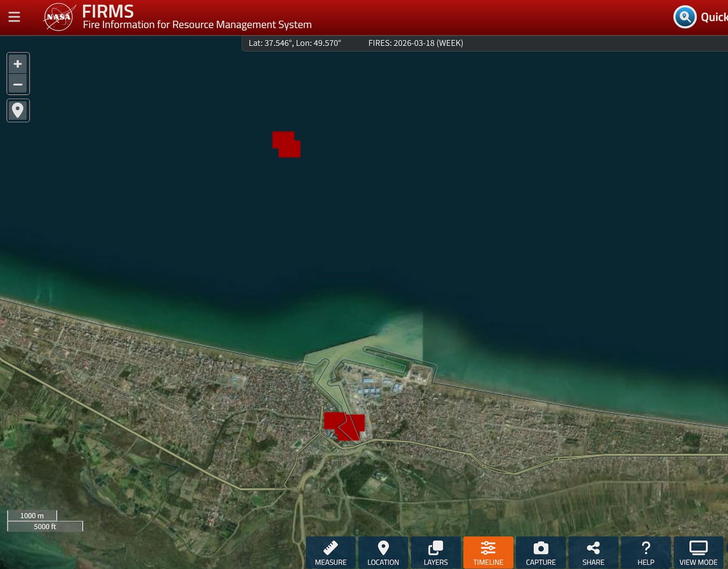This screenshot has height=569, width=728.
Task: Click the FIRES 2026-03-18 (WEEK) date label
Action: pos(415,43)
